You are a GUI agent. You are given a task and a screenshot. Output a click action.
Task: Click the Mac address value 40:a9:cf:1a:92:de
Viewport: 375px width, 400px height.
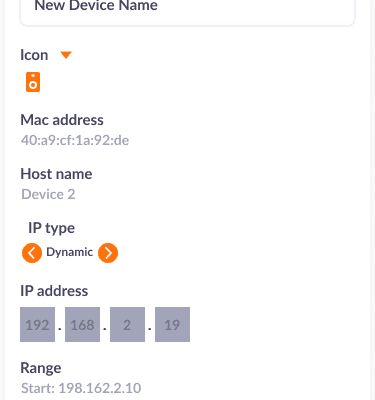[75, 140]
